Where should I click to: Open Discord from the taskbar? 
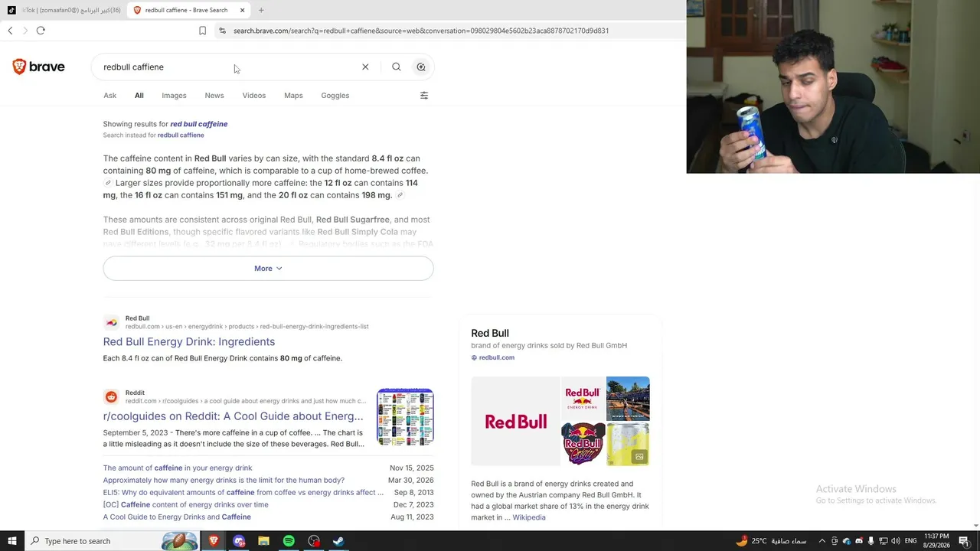239,541
